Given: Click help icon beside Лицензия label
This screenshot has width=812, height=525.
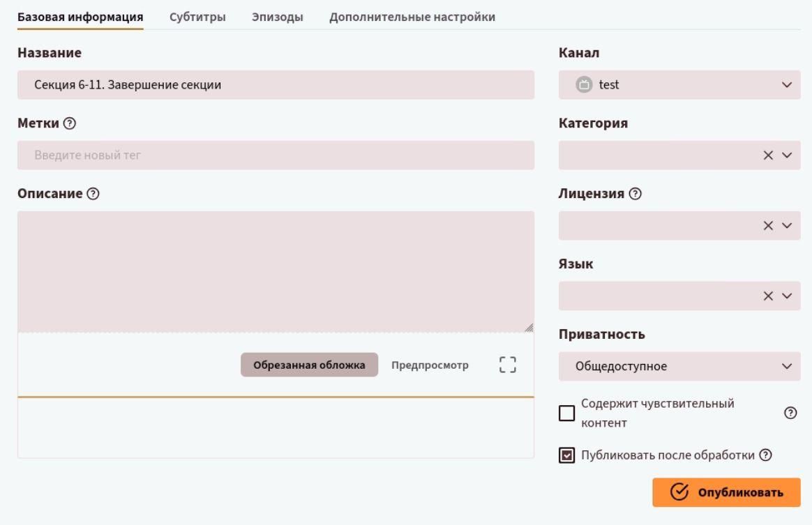Looking at the screenshot, I should (635, 194).
